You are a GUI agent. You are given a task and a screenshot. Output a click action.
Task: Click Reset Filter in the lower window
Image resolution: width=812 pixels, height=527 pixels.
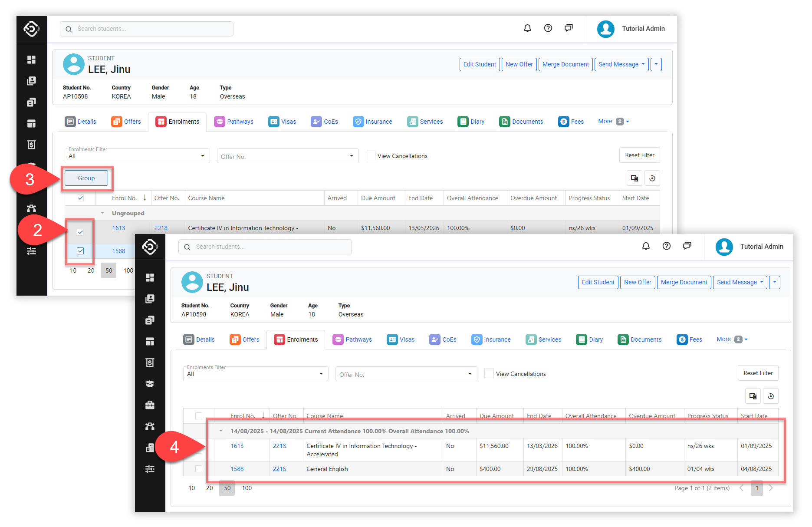(758, 373)
